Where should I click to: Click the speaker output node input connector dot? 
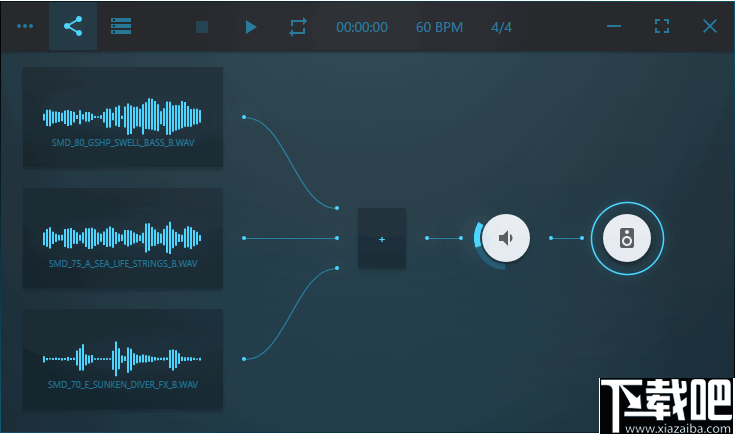click(x=582, y=238)
